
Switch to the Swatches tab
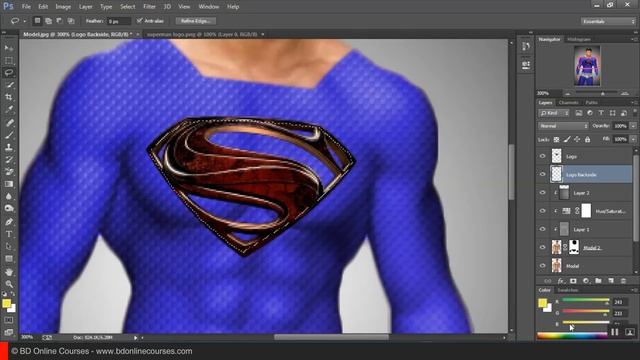pos(567,290)
